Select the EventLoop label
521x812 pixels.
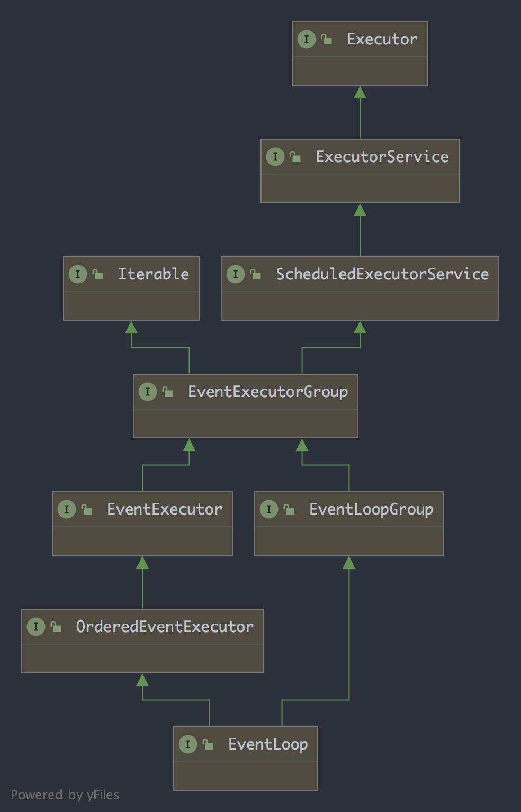[268, 744]
